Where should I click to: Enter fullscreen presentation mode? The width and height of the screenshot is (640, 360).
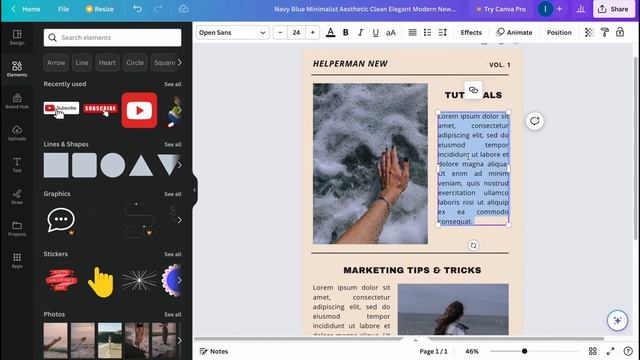click(611, 351)
